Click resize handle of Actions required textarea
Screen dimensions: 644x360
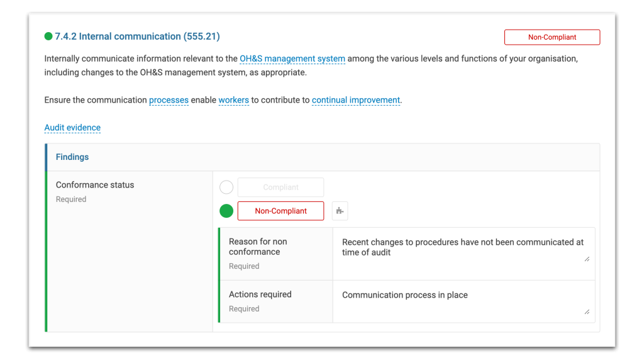click(x=587, y=312)
